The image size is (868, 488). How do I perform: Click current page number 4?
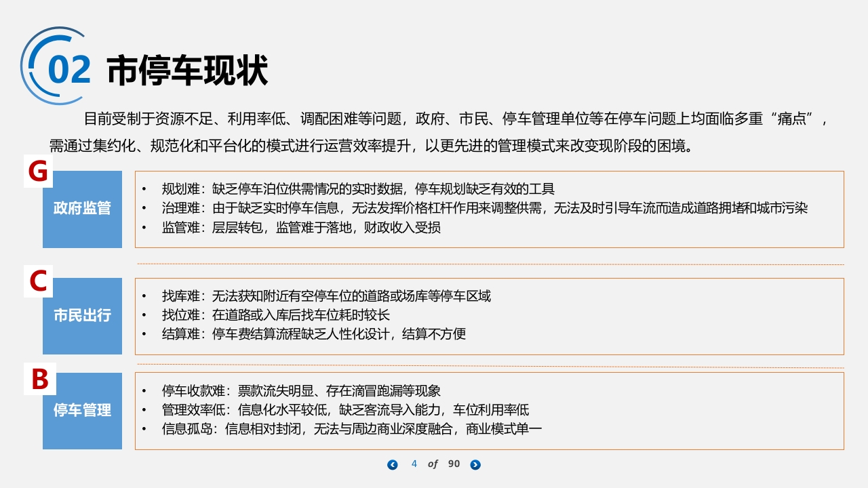tap(414, 464)
